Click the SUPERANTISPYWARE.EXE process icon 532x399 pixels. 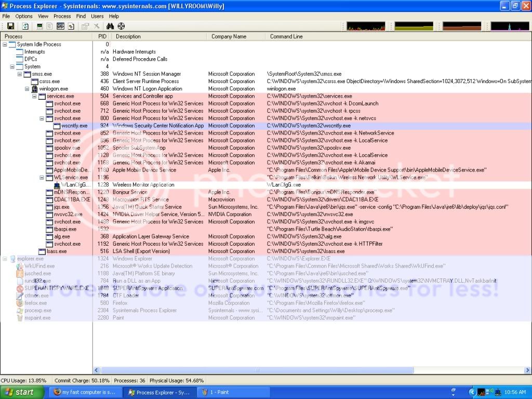pos(20,288)
